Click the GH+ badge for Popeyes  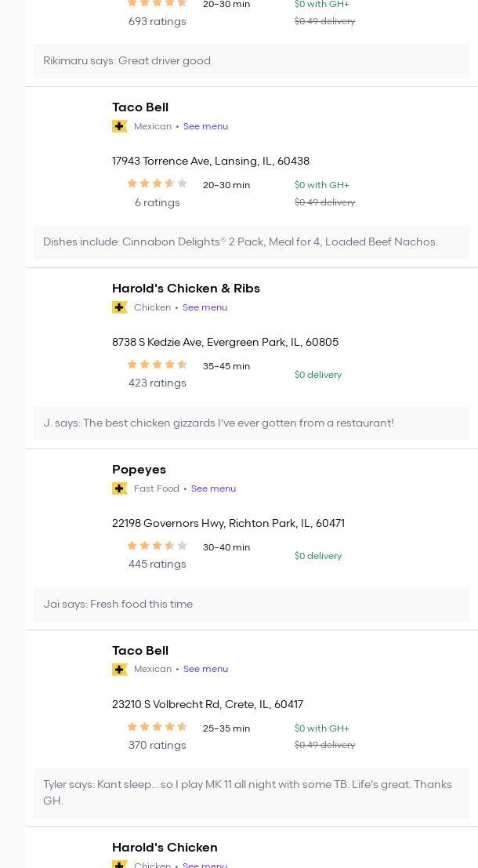pos(120,488)
